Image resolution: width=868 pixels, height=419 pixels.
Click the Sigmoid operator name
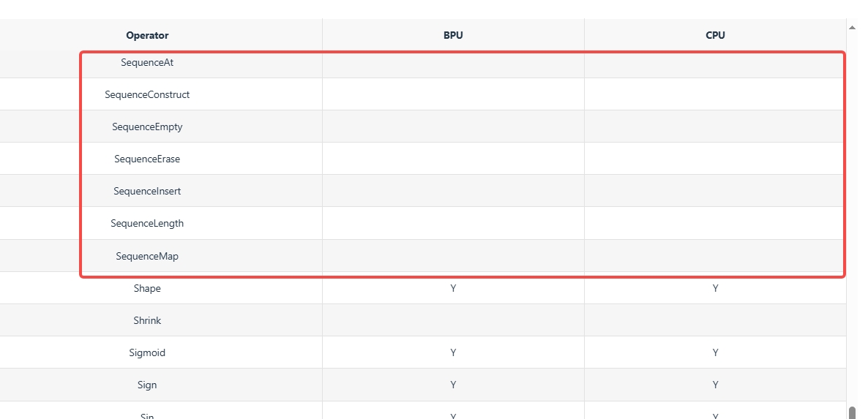(147, 353)
